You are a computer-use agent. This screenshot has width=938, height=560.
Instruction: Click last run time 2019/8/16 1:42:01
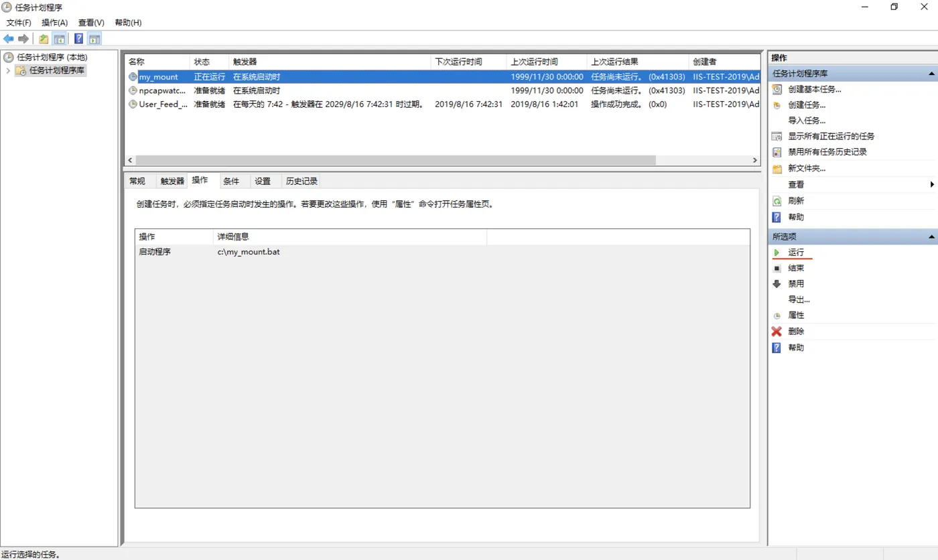(x=544, y=104)
